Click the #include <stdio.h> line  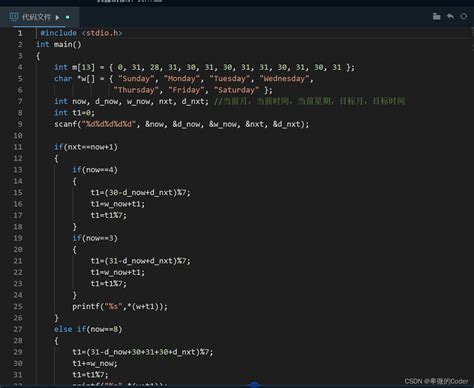(81, 33)
